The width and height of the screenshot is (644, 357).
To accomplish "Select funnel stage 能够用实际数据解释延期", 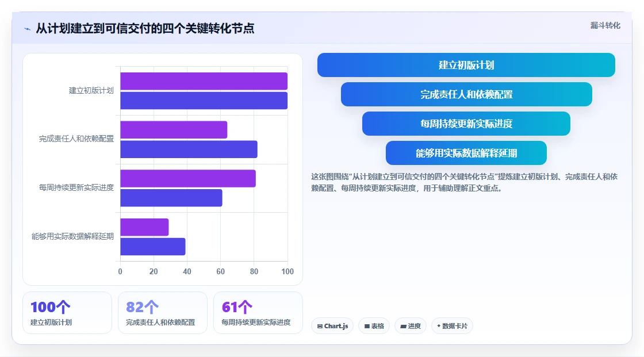I will pos(466,153).
